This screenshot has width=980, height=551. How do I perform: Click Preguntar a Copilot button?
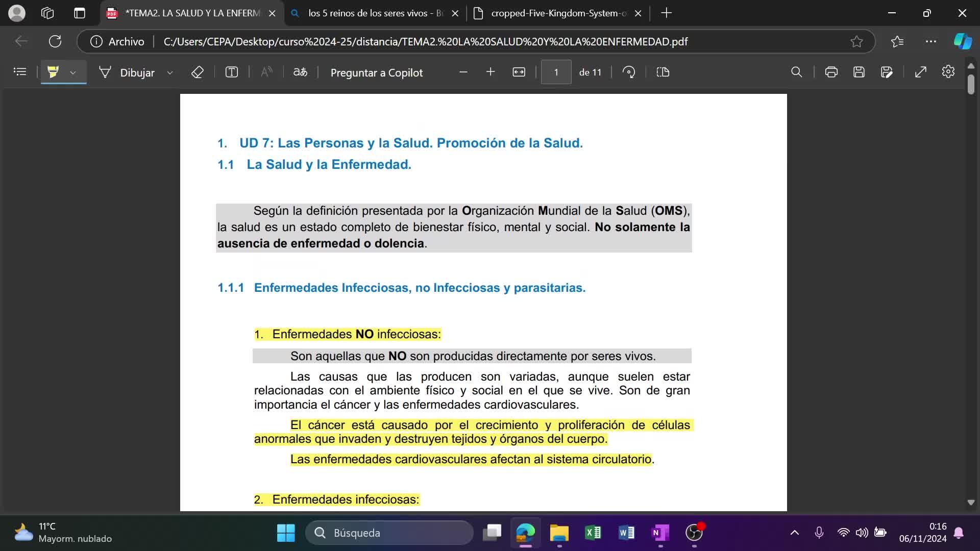click(x=376, y=72)
